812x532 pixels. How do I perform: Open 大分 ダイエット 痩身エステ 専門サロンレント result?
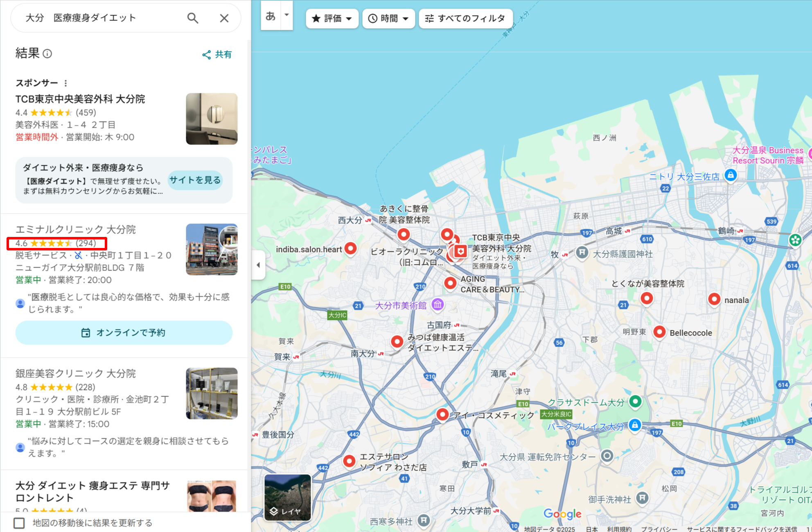(x=92, y=491)
